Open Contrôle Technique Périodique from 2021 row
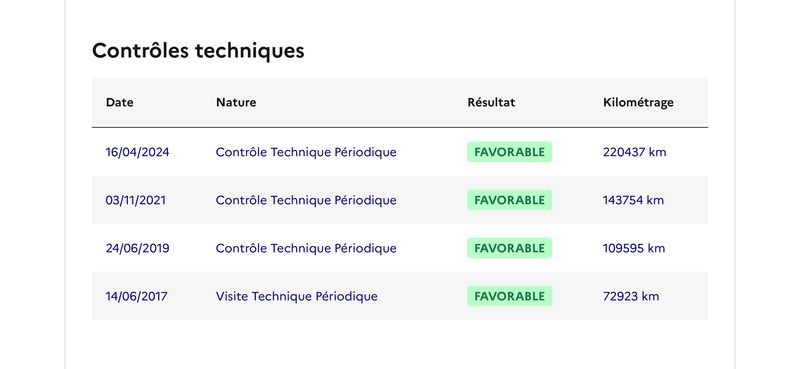Image resolution: width=800 pixels, height=369 pixels. pos(306,200)
